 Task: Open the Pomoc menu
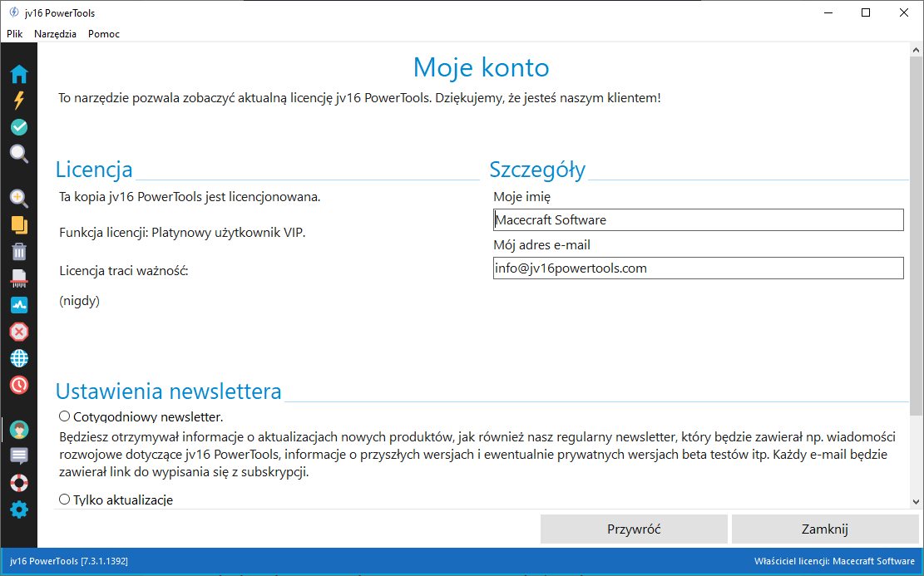104,33
